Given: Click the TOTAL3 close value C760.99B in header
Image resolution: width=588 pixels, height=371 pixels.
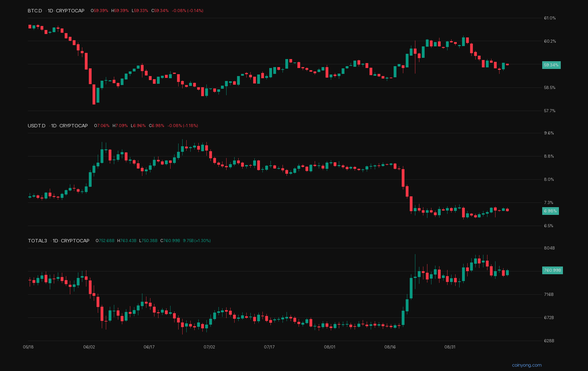Looking at the screenshot, I should (170, 241).
